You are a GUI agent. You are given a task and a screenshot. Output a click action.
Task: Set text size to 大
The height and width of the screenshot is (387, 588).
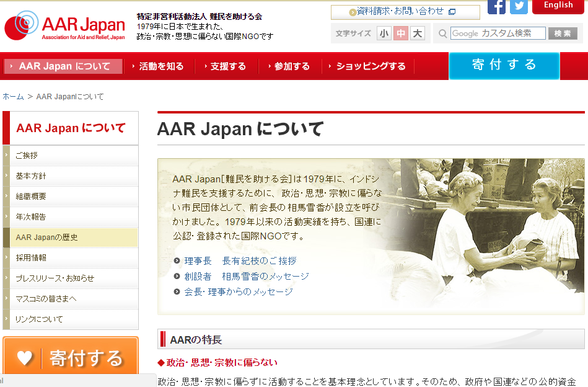[x=418, y=33]
